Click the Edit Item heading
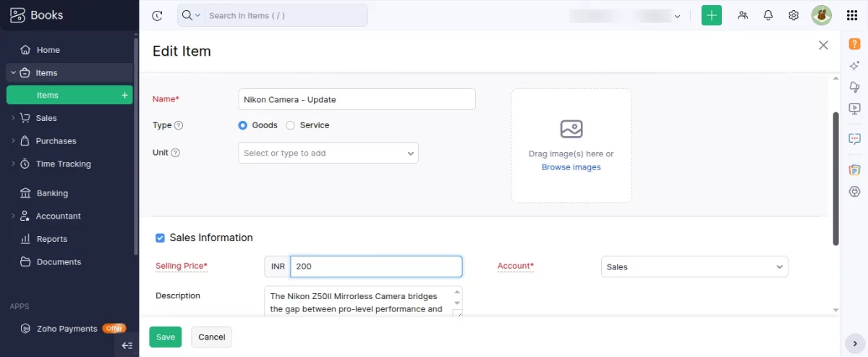The width and height of the screenshot is (868, 357). (x=182, y=51)
